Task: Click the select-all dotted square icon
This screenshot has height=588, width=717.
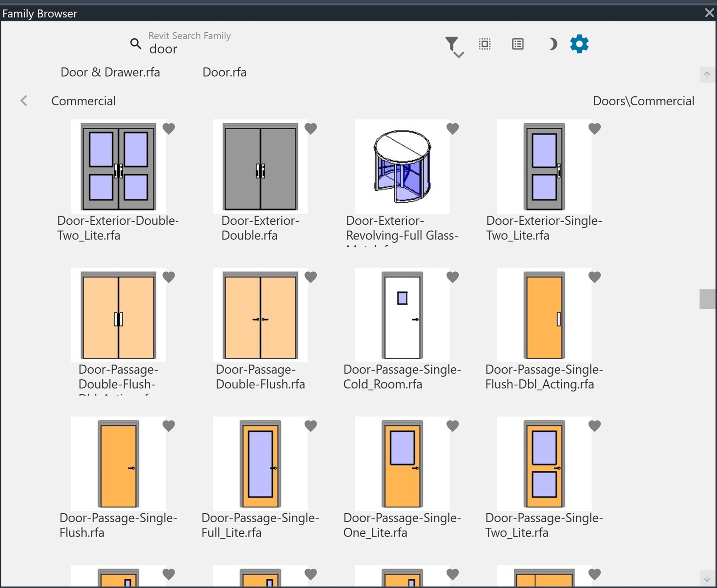Action: click(485, 44)
